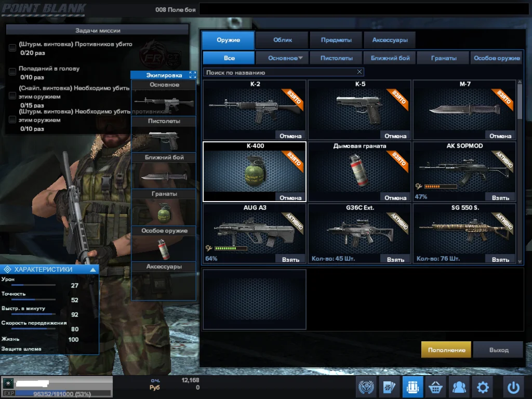Open the shop basket icon
Screen dimensions: 532x399
pyautogui.click(x=436, y=387)
